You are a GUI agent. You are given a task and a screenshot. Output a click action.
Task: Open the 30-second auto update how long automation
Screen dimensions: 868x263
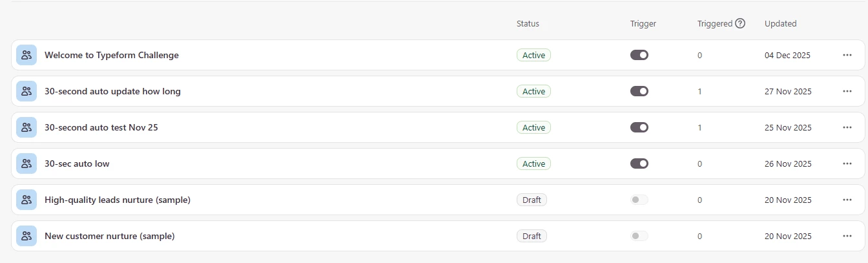112,91
